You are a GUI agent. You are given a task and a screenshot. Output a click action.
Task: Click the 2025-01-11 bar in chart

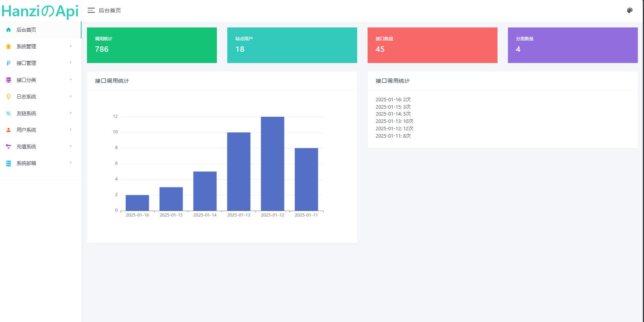307,179
